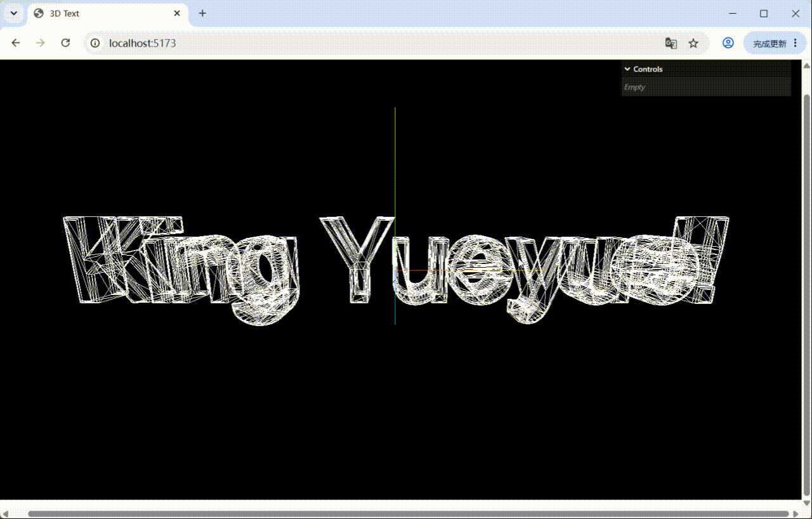This screenshot has width=812, height=519.
Task: Close the 3D Text tab
Action: click(177, 13)
